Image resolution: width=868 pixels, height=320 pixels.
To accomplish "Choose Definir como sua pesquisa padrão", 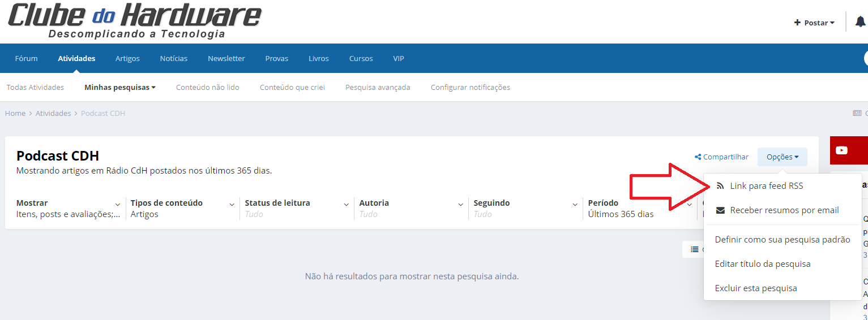I will (x=783, y=240).
